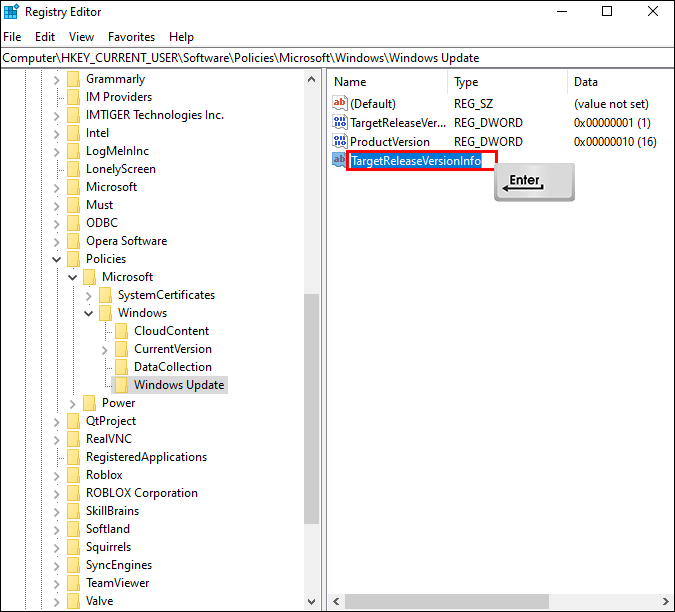Click the tree scroll up arrow
The image size is (675, 612).
(312, 79)
